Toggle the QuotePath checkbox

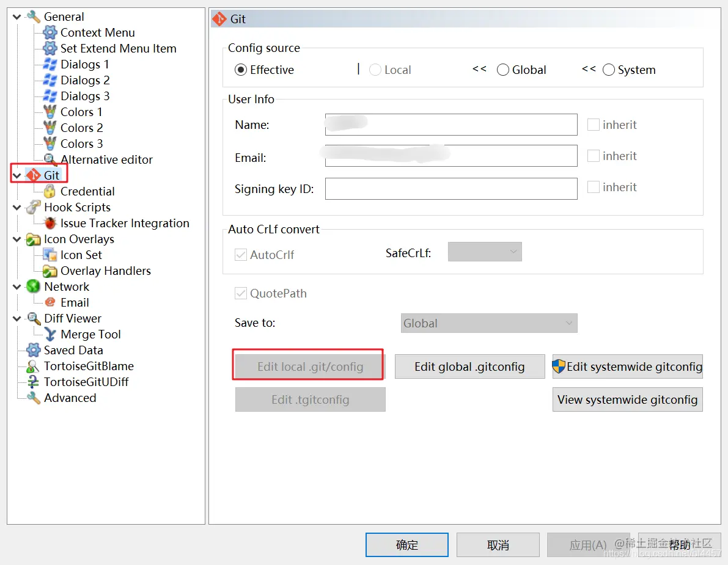[240, 293]
